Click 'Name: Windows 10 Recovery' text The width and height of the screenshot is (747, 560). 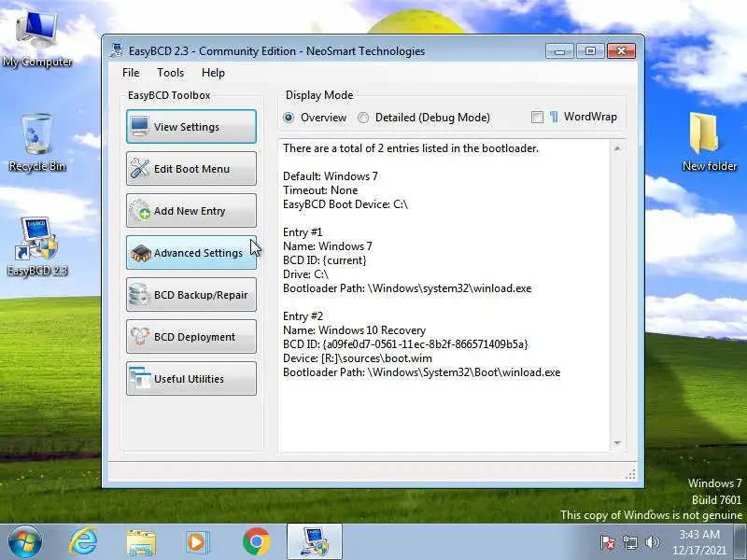pyautogui.click(x=355, y=330)
